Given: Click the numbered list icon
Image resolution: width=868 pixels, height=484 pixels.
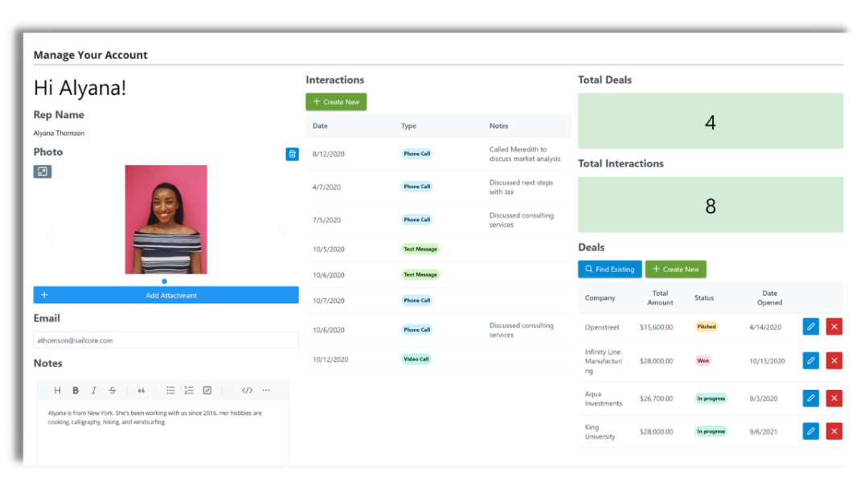Looking at the screenshot, I should [189, 390].
